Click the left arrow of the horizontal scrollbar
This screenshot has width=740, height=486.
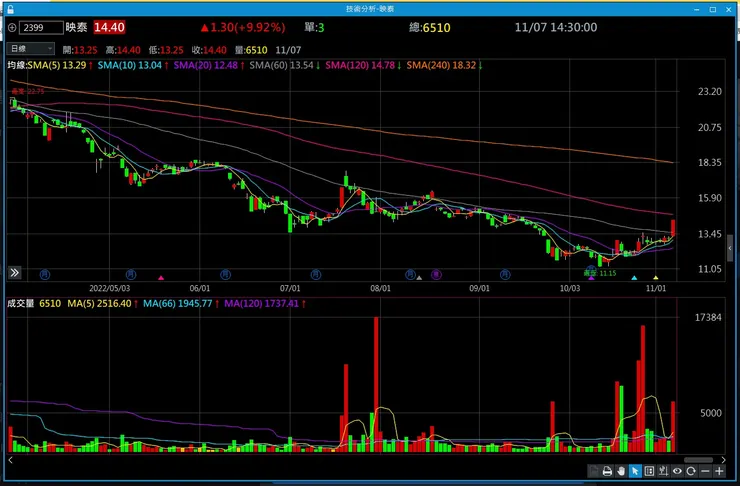(10, 460)
